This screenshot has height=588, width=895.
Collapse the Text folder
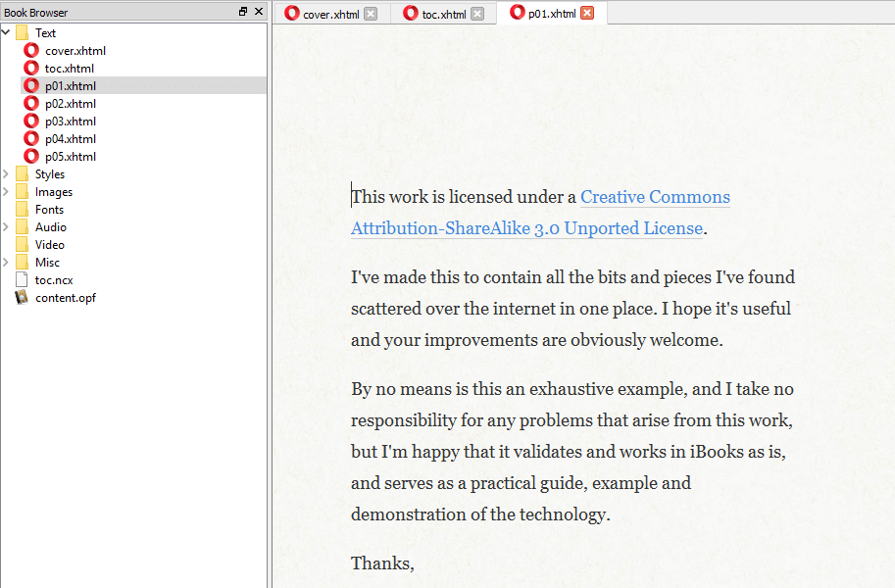click(x=6, y=31)
